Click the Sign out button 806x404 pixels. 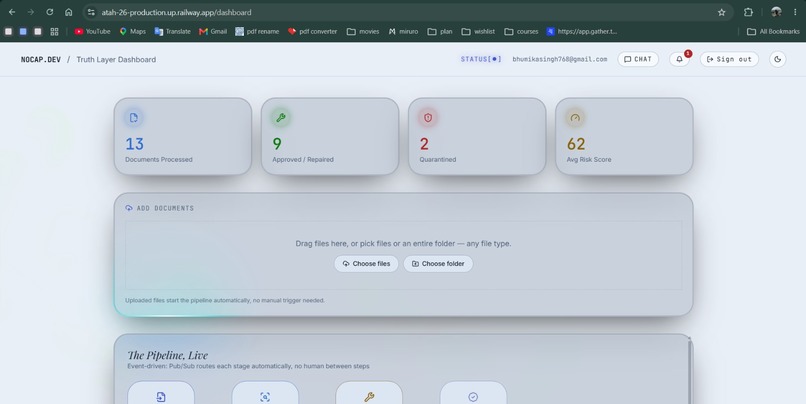click(729, 59)
